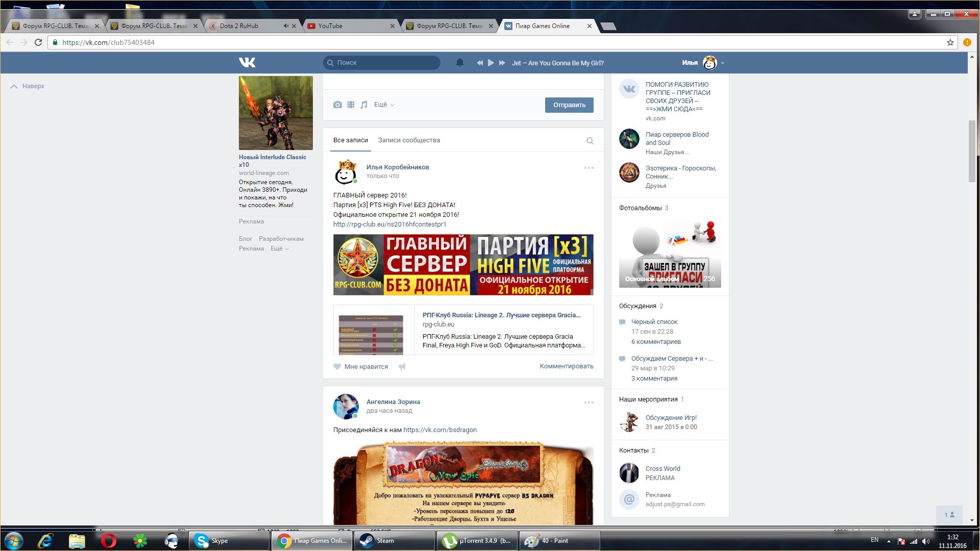Expand the Ещё attachment dropdown
Viewport: 980px width, 551px height.
tap(384, 105)
